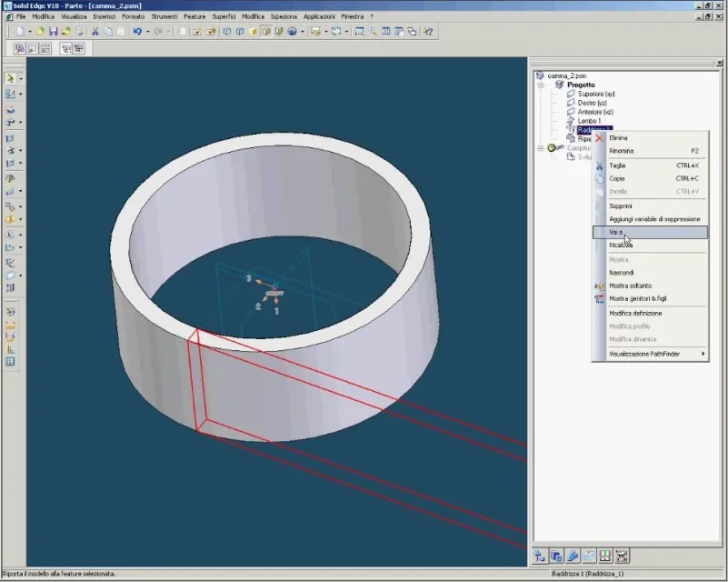This screenshot has width=728, height=582.
Task: Open the Superfici menu
Action: click(224, 16)
